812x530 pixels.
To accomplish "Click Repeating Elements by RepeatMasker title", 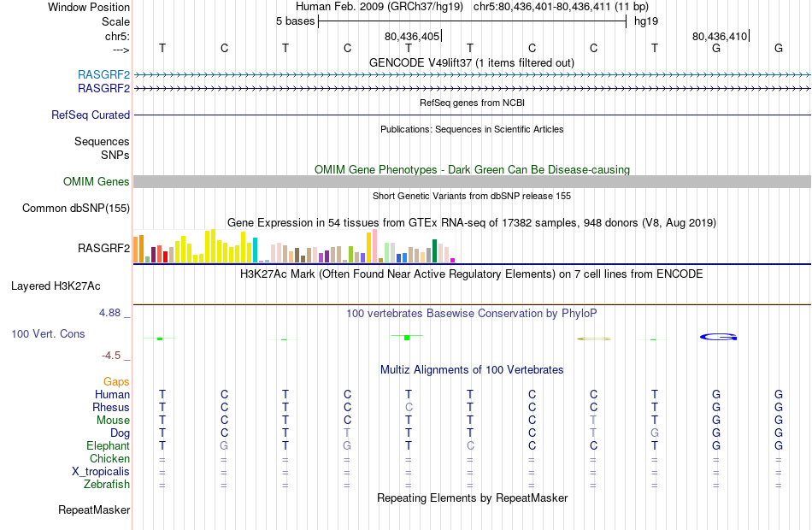I will 472,498.
